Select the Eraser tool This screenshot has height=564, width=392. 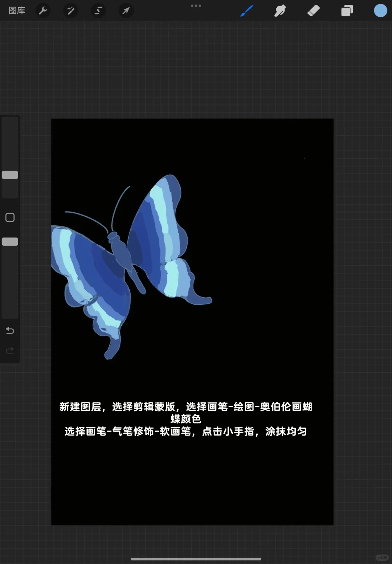[x=313, y=11]
